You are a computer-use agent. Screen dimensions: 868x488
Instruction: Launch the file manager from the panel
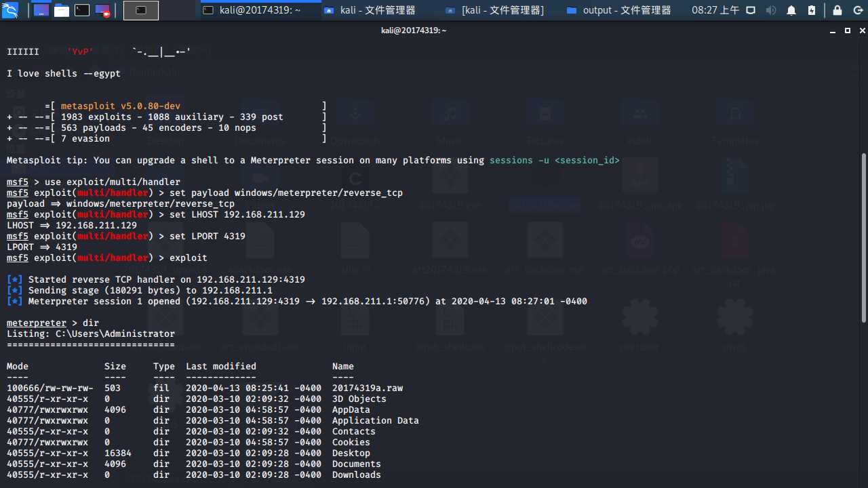pos(62,10)
